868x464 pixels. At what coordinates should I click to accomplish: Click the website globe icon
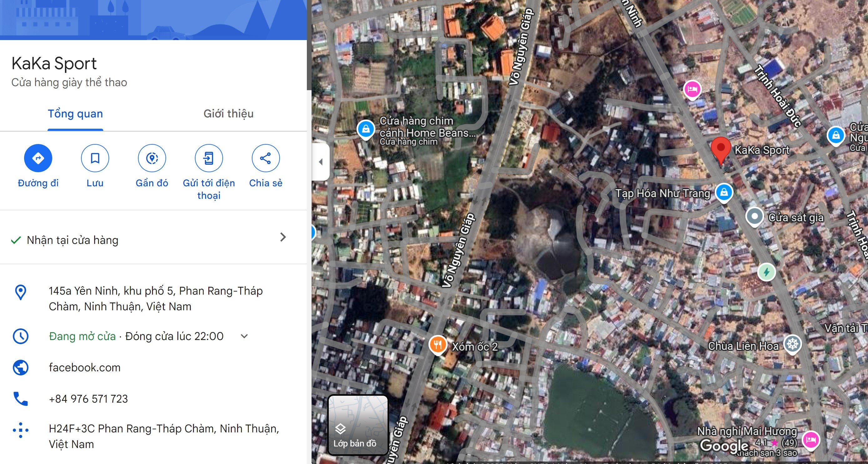point(21,368)
